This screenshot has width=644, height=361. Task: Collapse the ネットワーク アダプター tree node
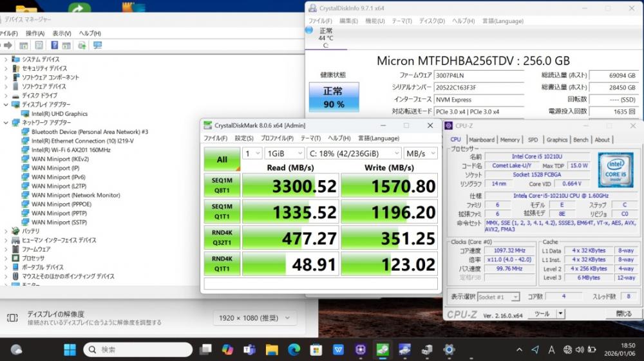[6, 123]
